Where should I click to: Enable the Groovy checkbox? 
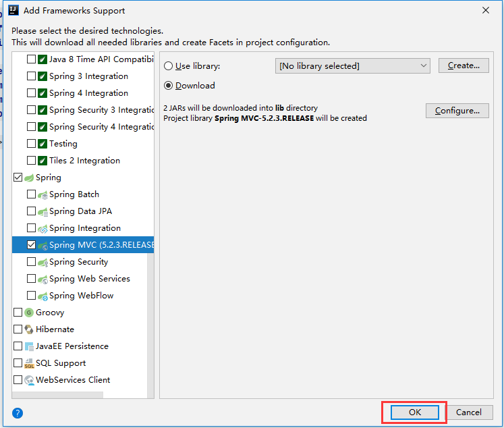click(x=18, y=313)
